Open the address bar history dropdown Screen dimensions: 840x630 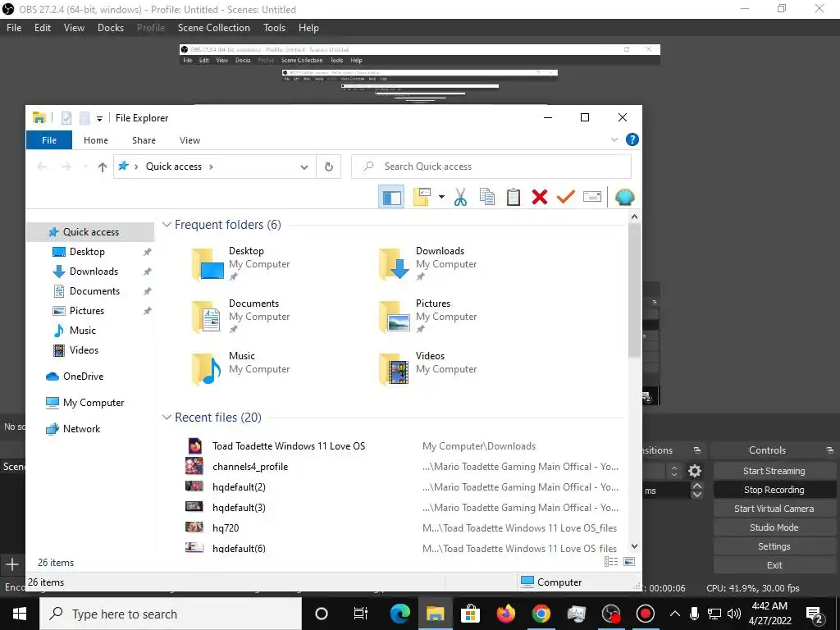click(x=304, y=167)
